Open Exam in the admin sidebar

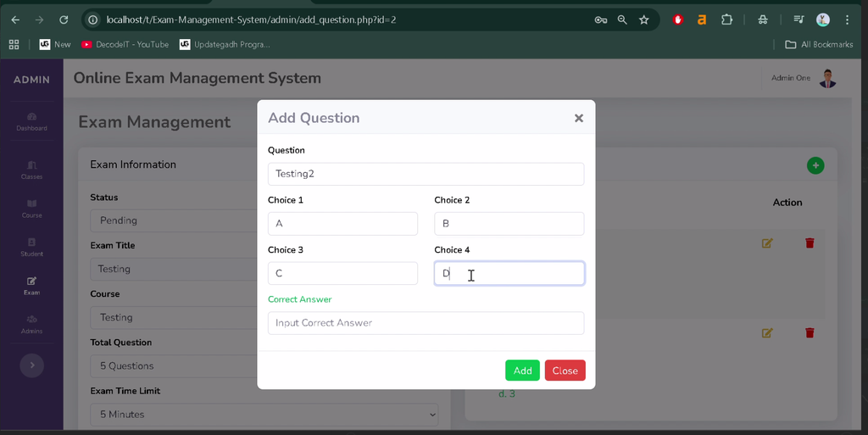coord(31,286)
